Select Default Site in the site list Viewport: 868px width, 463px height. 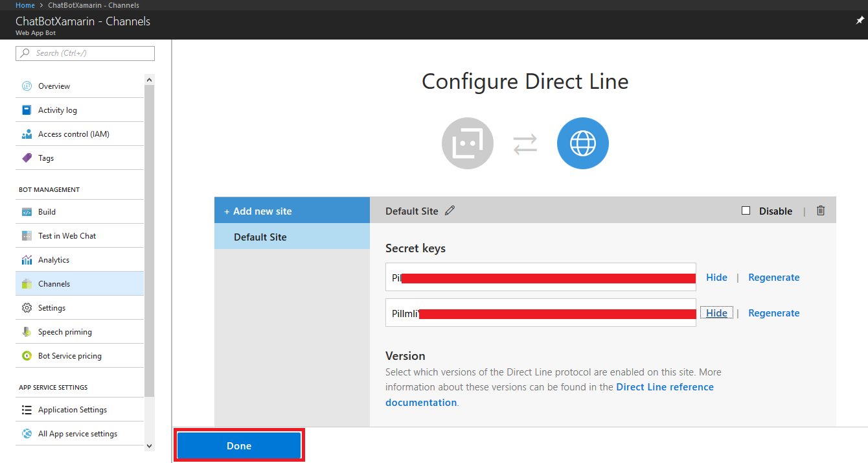(292, 237)
